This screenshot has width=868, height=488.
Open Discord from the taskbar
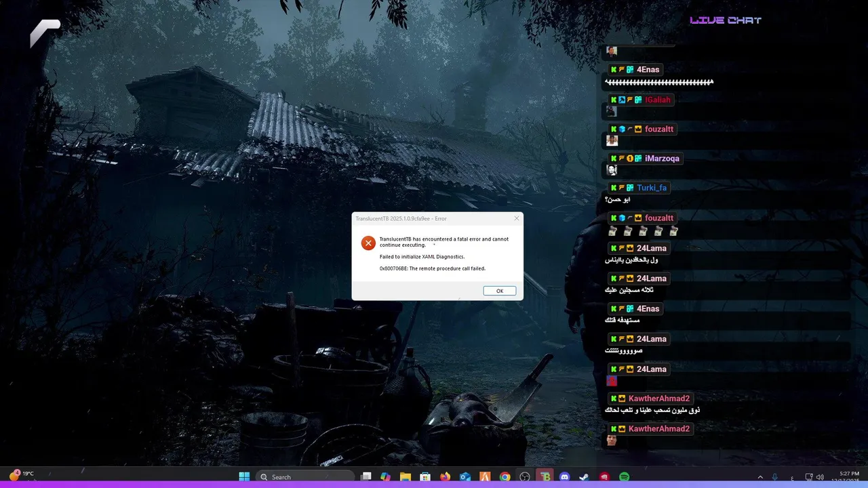[x=564, y=476]
